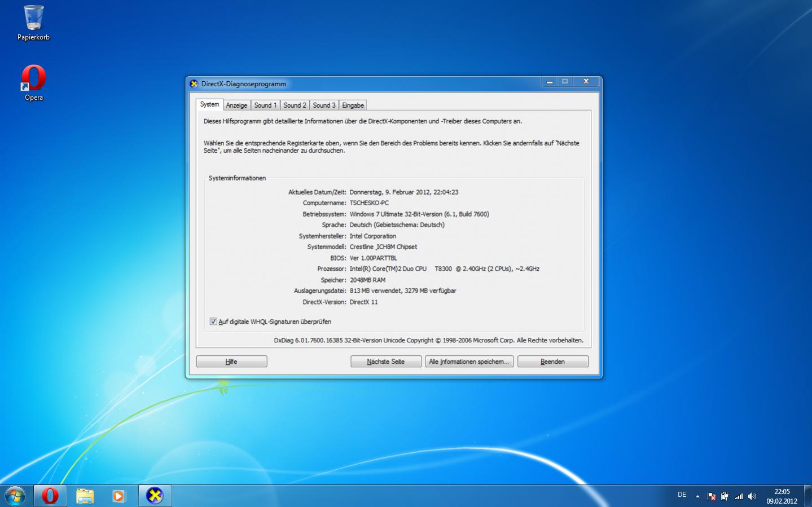
Task: Select the DirectX diagnostics taskbar button
Action: [x=155, y=496]
